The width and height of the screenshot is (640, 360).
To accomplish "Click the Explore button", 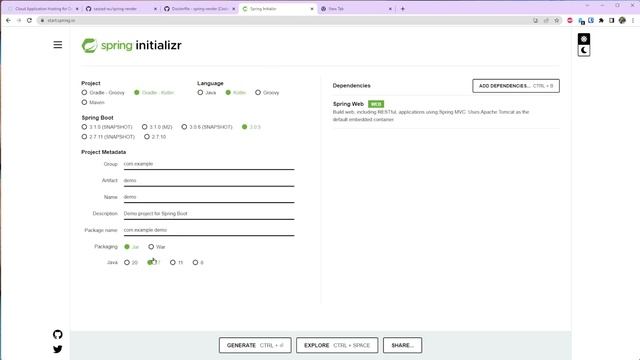I will tap(337, 345).
